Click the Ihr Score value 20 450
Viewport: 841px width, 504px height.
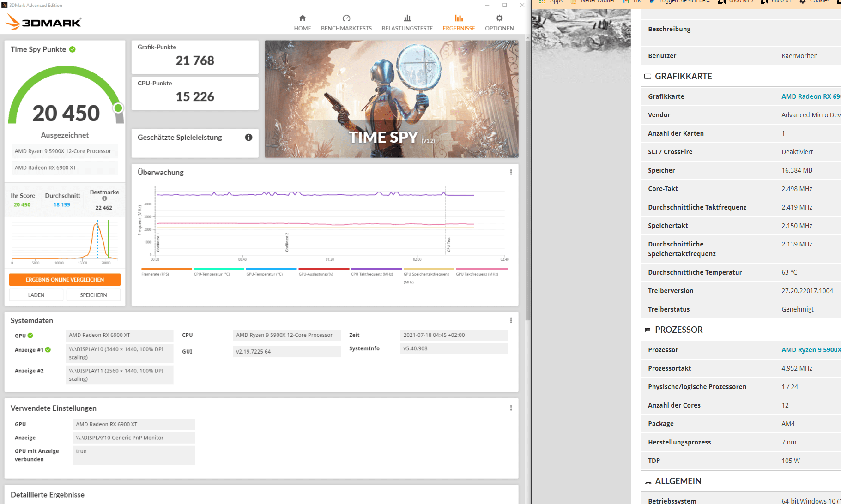22,204
